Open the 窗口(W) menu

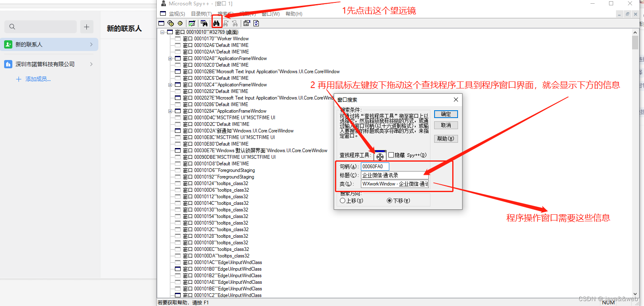(x=271, y=14)
